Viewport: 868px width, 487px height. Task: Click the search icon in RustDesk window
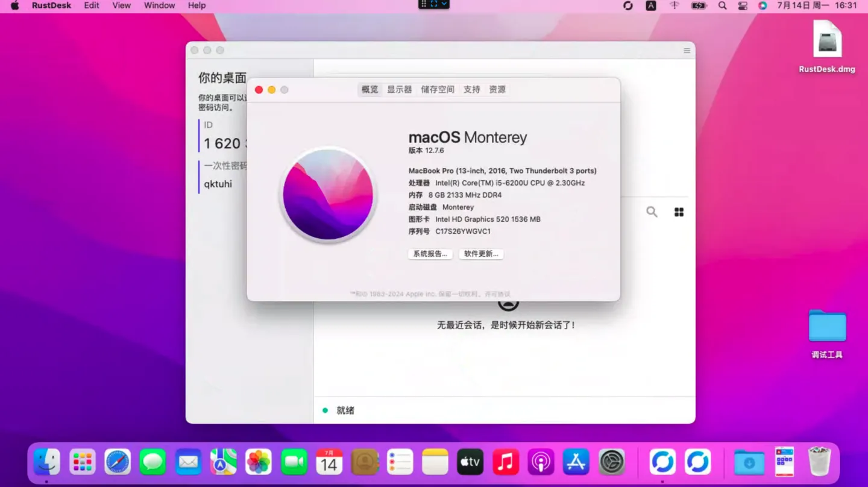click(x=652, y=212)
